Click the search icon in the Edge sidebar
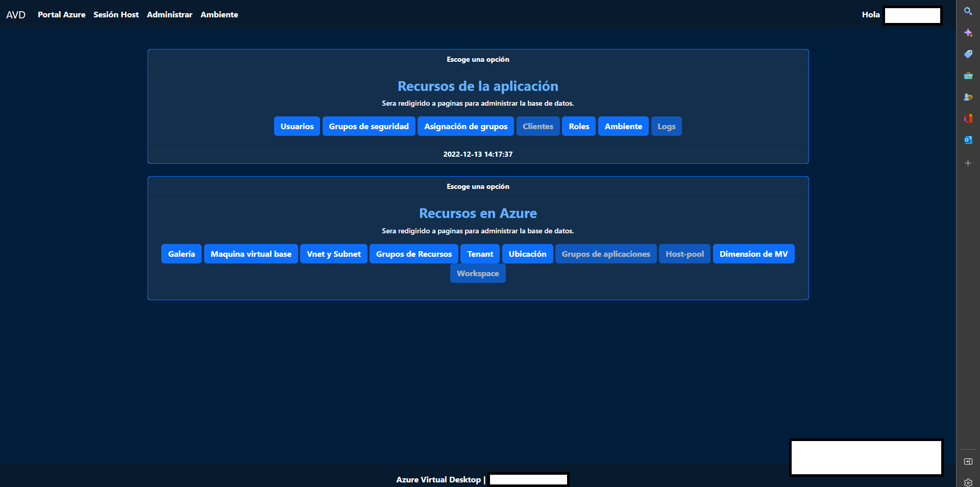Image resolution: width=980 pixels, height=487 pixels. (968, 11)
